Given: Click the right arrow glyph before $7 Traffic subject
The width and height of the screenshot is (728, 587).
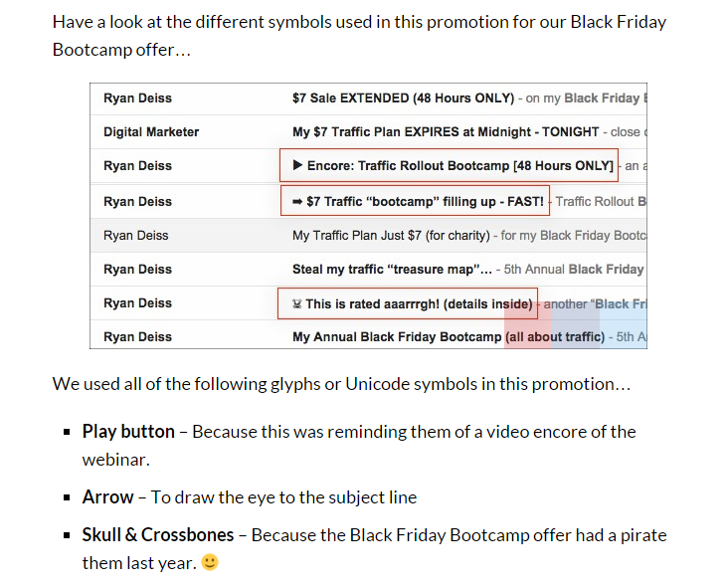Looking at the screenshot, I should point(297,202).
